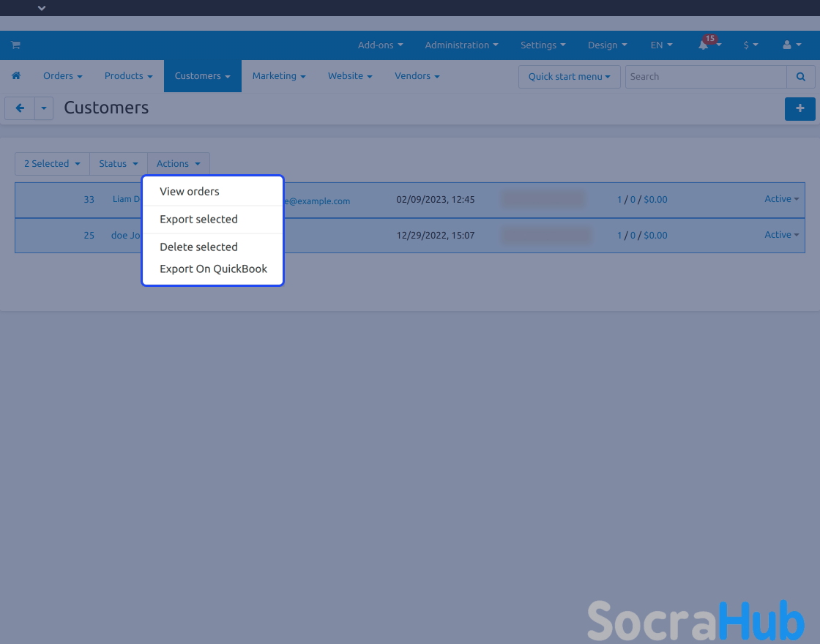This screenshot has width=820, height=644.
Task: Click the shopping cart storefront icon
Action: click(x=15, y=45)
